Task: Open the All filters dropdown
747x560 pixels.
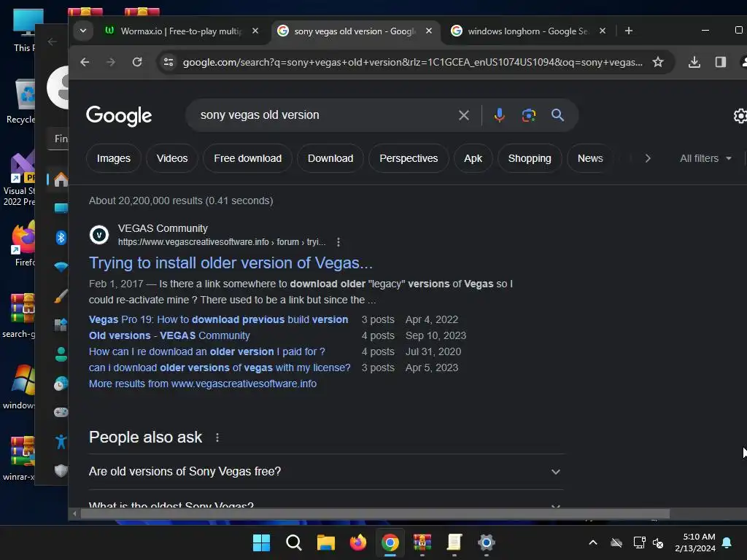Action: click(705, 158)
